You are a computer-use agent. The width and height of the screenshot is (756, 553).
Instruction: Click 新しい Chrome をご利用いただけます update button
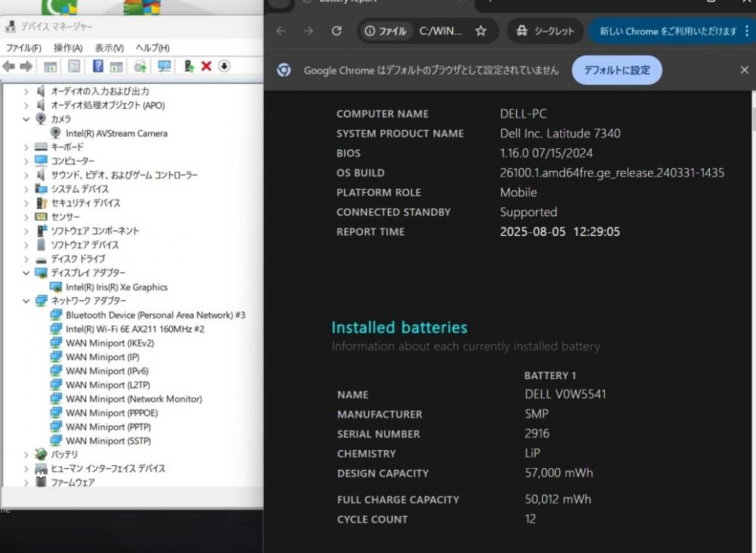(668, 31)
